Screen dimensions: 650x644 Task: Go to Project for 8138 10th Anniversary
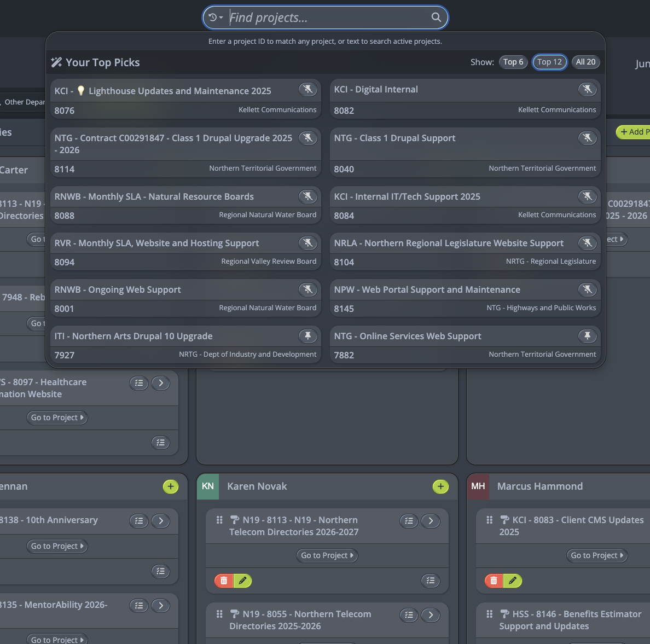(57, 546)
